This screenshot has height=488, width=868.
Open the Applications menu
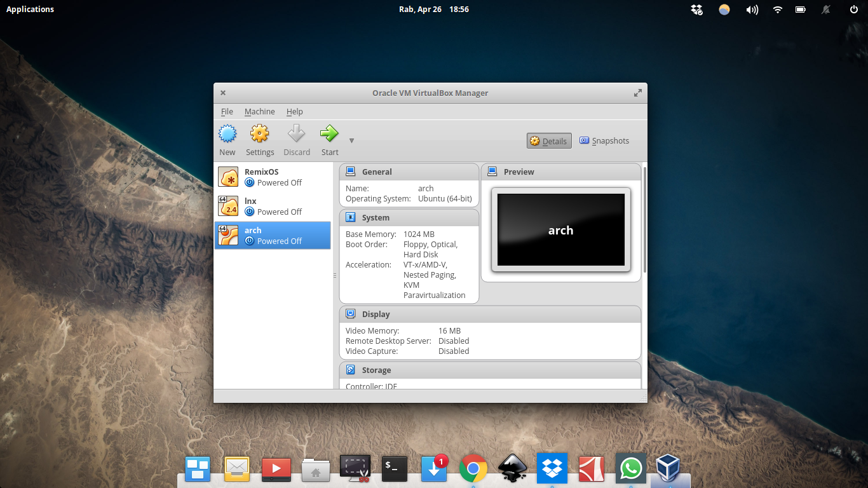pos(29,9)
